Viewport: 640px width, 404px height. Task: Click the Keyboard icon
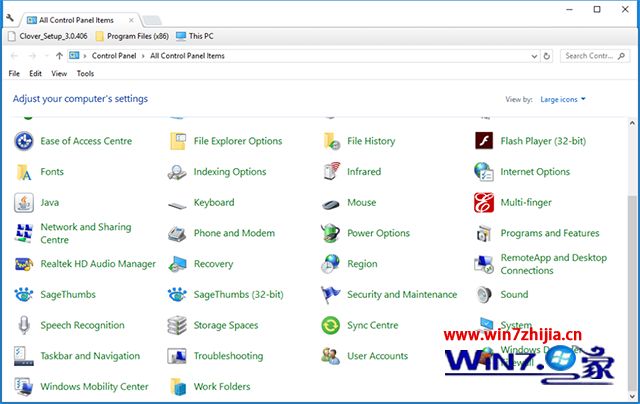click(x=177, y=205)
